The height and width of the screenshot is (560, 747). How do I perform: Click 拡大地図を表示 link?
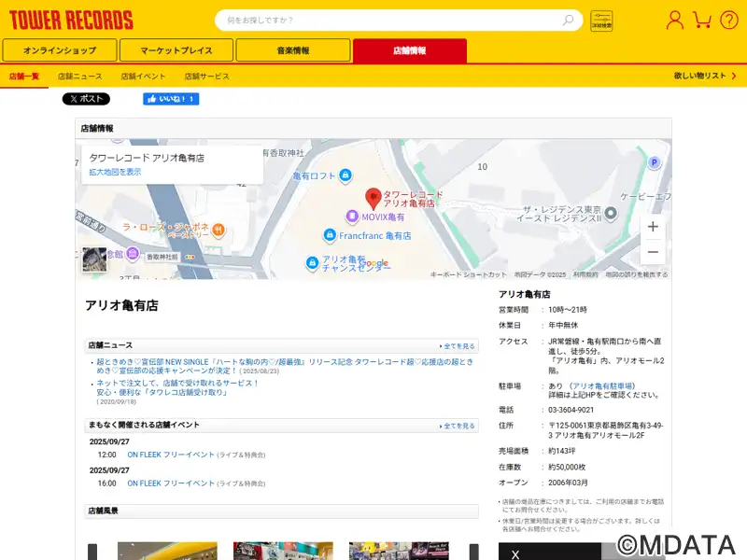[115, 172]
